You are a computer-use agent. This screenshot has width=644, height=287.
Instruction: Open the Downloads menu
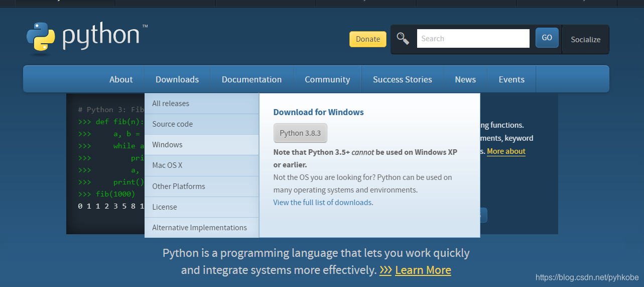[177, 79]
